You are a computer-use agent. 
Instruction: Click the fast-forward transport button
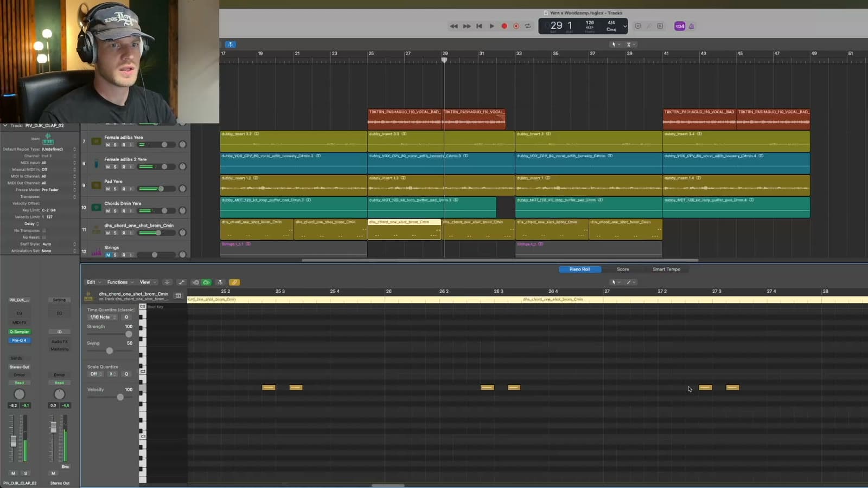point(467,26)
